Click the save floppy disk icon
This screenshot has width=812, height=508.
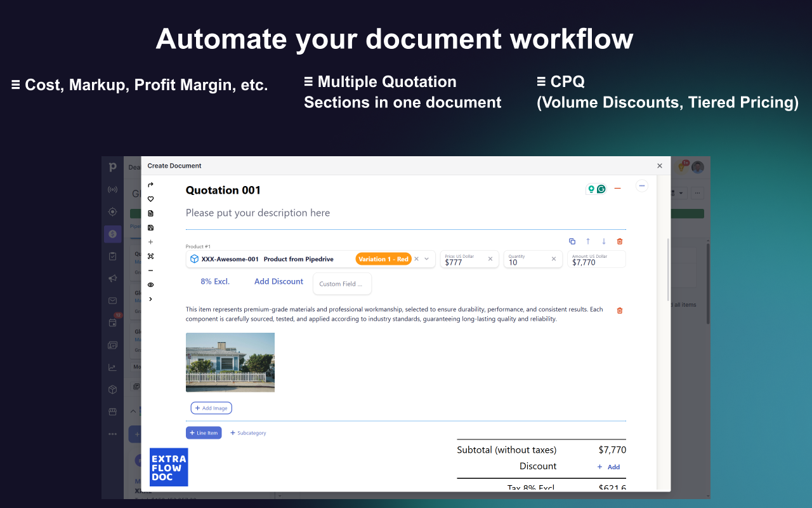point(150,227)
